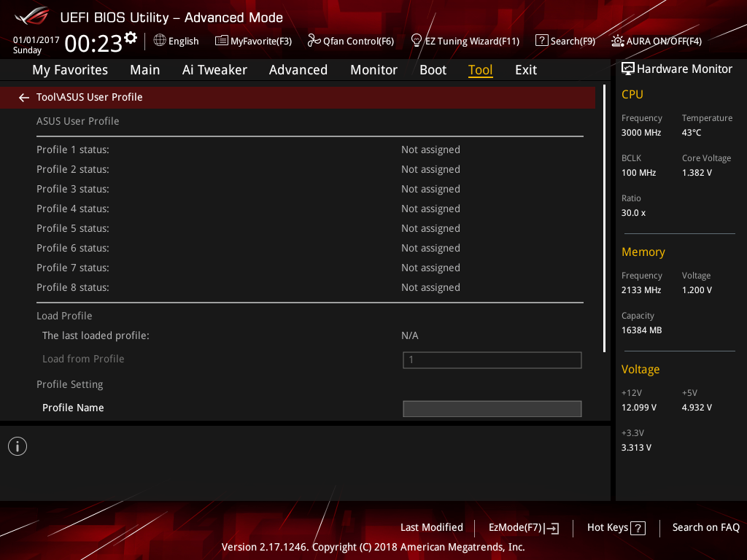Go to the Advanced tab
Viewport: 747px width, 560px height.
tap(298, 70)
